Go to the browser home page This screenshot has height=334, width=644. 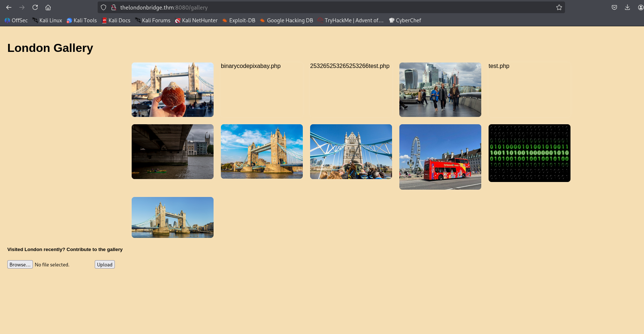(48, 7)
